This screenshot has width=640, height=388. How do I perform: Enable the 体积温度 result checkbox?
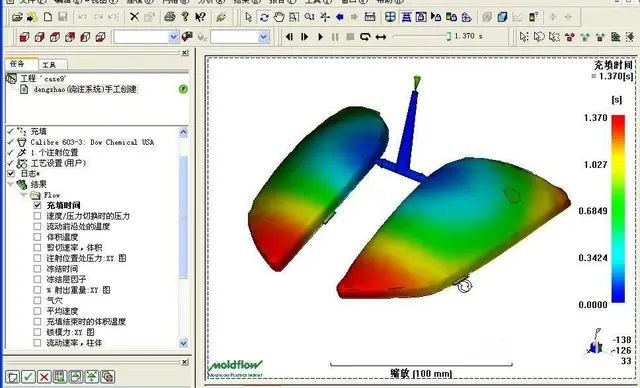coord(37,237)
